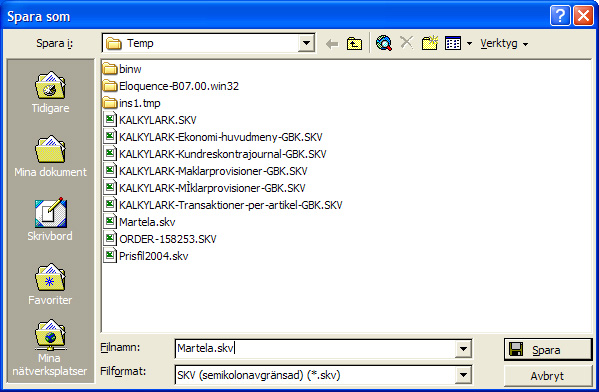Open the Tidigare location in sidebar
The width and height of the screenshot is (599, 392).
coord(50,92)
